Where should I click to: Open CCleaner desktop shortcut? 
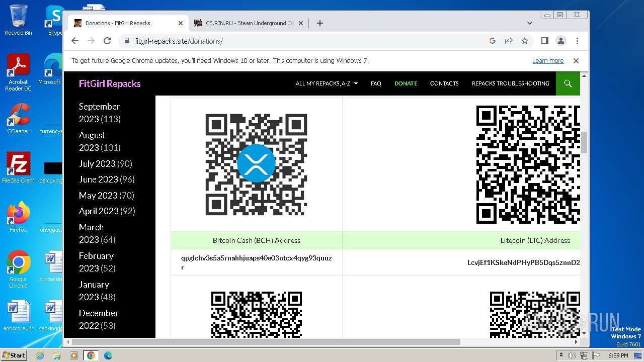(18, 119)
